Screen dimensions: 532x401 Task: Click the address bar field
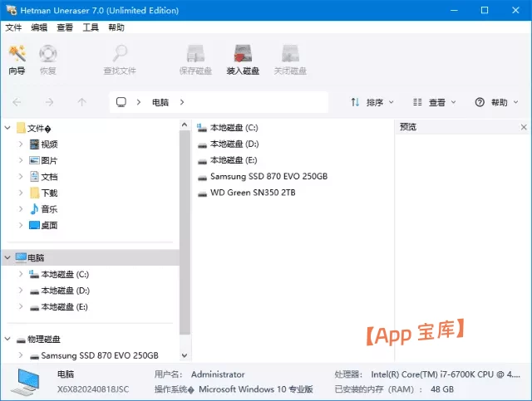point(219,102)
